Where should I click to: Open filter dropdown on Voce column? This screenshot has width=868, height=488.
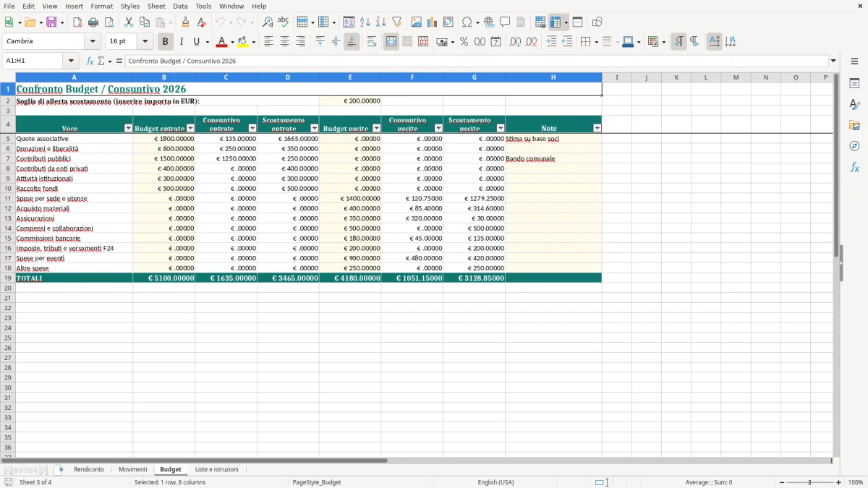129,129
